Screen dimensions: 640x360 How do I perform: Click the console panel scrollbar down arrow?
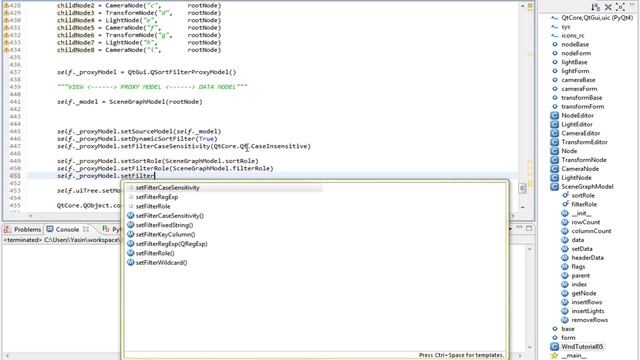coord(529,347)
